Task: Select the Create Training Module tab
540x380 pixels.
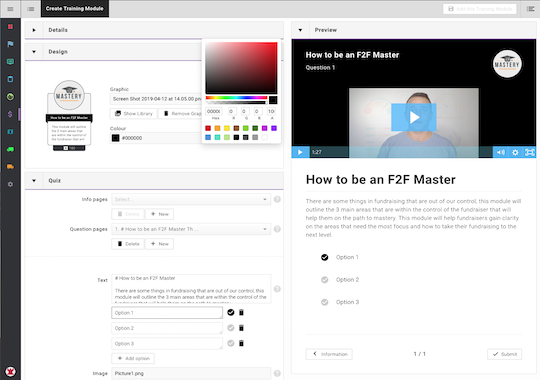Action: 75,9
